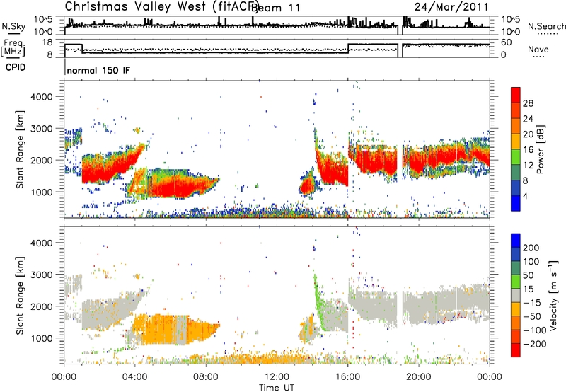Click the blue bottom segment of Power colorbar
This screenshot has width=566, height=392.
pyautogui.click(x=516, y=203)
